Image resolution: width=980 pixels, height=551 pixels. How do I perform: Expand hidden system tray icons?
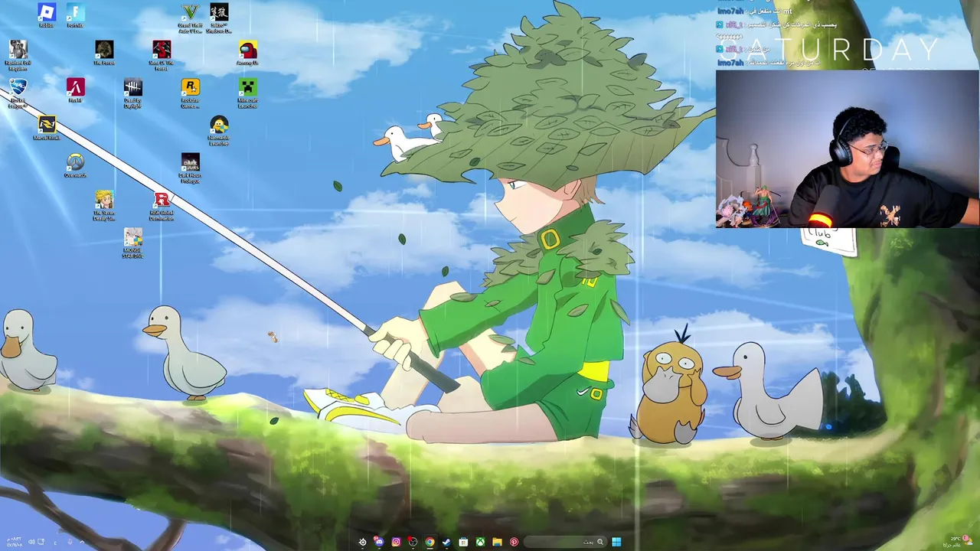(82, 542)
